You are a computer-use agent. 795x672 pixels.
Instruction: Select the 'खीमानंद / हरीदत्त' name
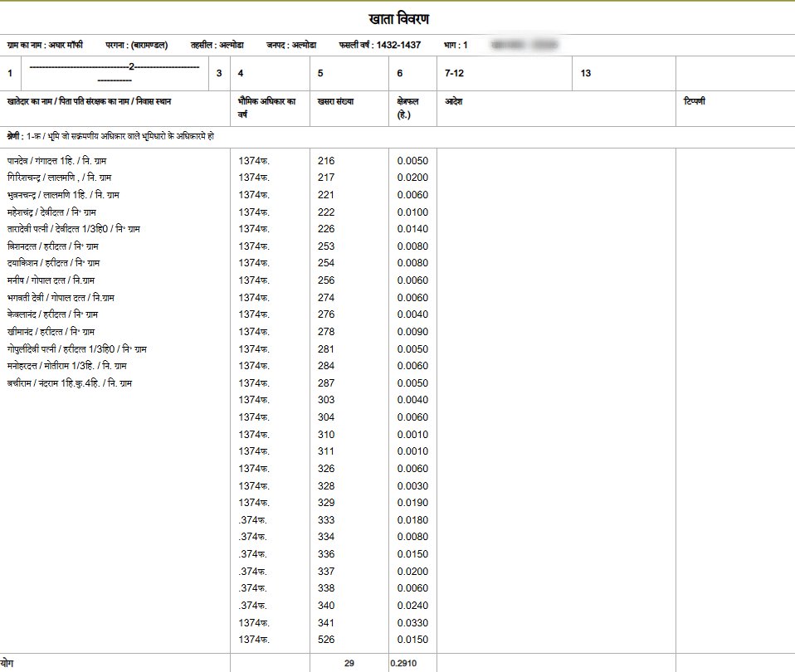tap(51, 332)
